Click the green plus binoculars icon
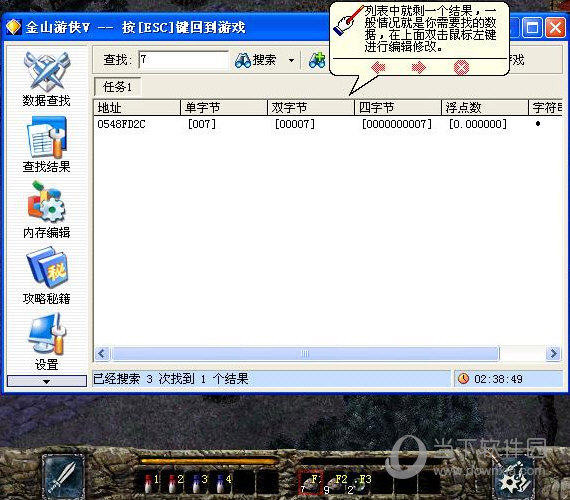The width and height of the screenshot is (570, 500). pyautogui.click(x=317, y=60)
